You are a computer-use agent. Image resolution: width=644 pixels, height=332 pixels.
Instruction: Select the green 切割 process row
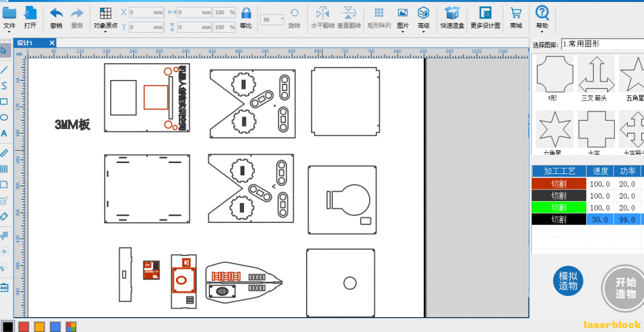559,208
